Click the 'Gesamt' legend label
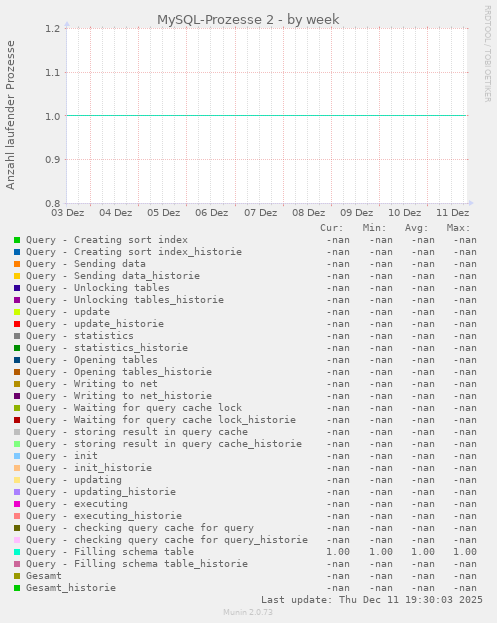This screenshot has height=623, width=497. click(x=44, y=576)
